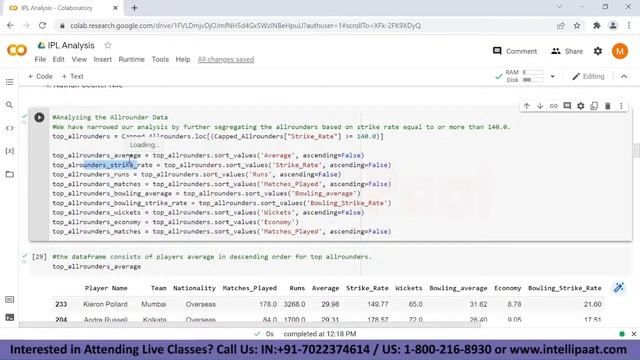Delete the cell with trash icon
The width and height of the screenshot is (640, 360).
608,106
